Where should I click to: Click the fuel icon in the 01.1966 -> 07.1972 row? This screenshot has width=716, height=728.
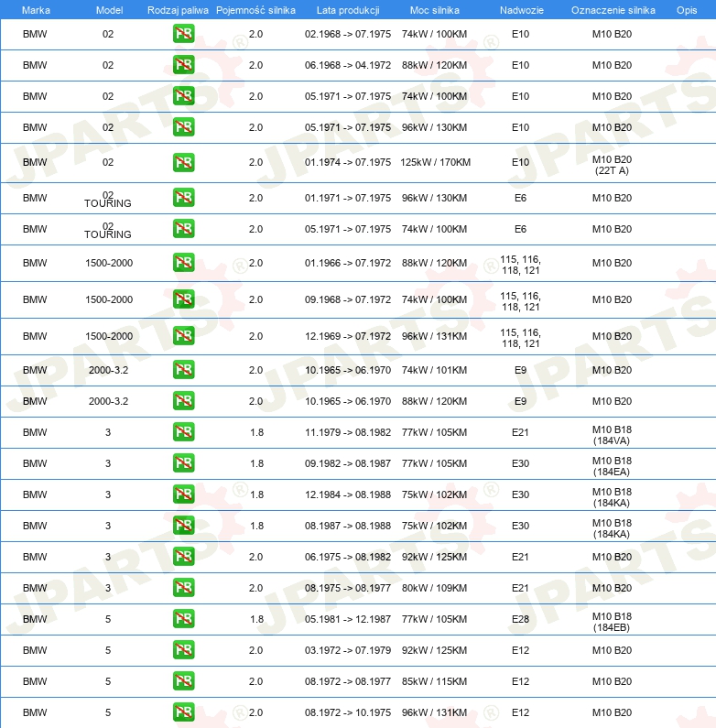tap(183, 263)
